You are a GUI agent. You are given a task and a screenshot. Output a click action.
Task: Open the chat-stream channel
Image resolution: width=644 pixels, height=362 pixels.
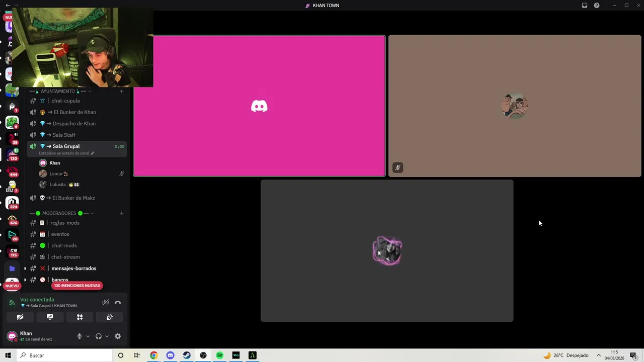click(x=76, y=257)
